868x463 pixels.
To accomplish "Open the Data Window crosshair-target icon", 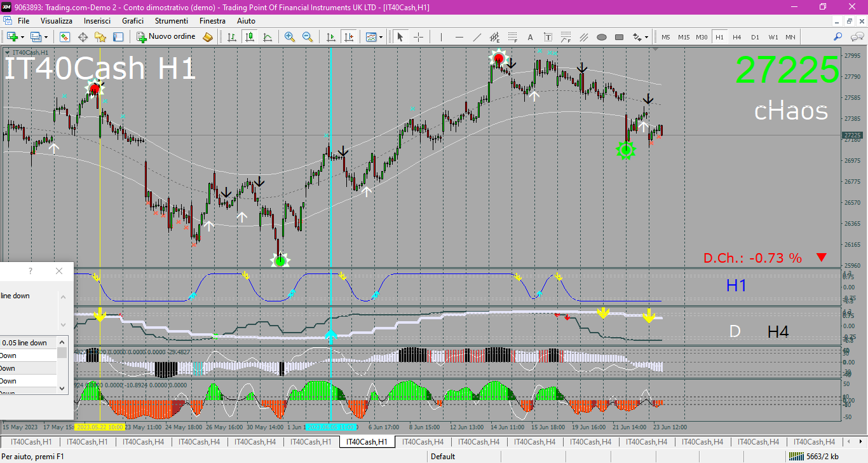I will point(83,37).
